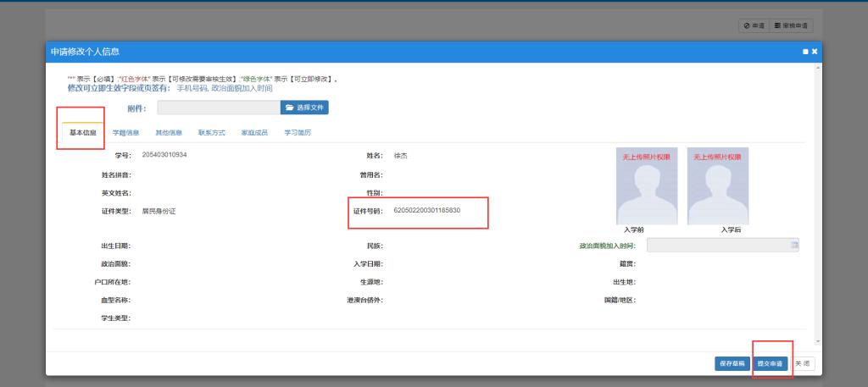The image size is (868, 387).
Task: Open the 其他信息 tab
Action: [x=168, y=133]
